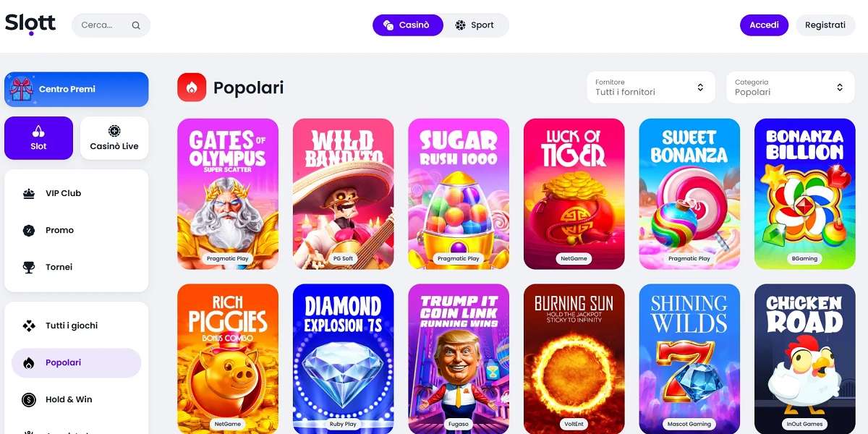The image size is (868, 434).
Task: Open the Centro Premi gift icon
Action: pos(22,89)
